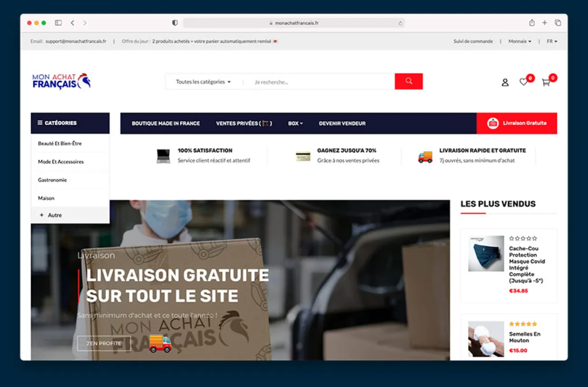
Task: Expand the Autre category list
Action: pos(70,215)
